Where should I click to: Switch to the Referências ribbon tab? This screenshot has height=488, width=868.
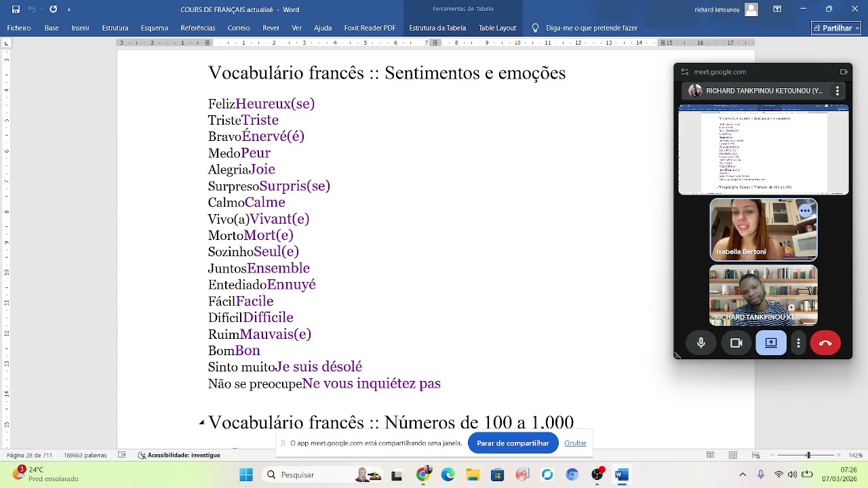[198, 28]
